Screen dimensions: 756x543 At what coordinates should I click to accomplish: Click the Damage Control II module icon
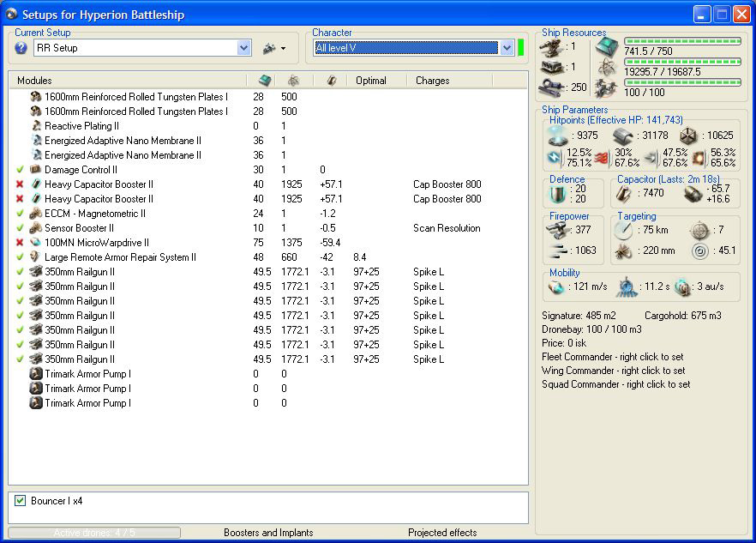tap(36, 170)
